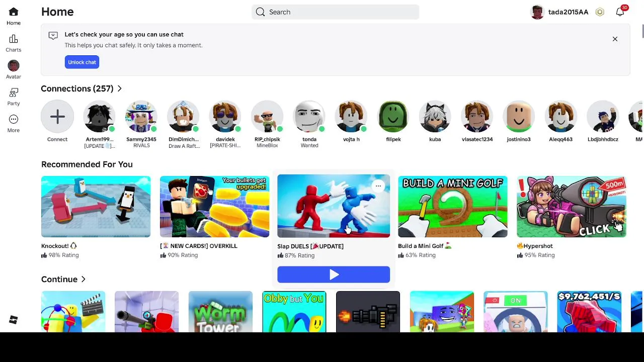Open Lbdjbhhdbcz friend avatar
644x362 pixels.
click(x=603, y=117)
